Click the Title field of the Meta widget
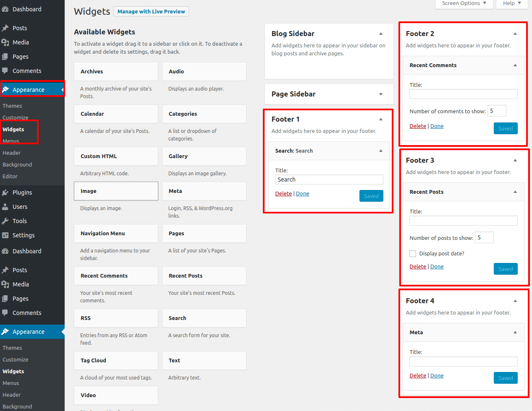This screenshot has width=532, height=411. [463, 361]
